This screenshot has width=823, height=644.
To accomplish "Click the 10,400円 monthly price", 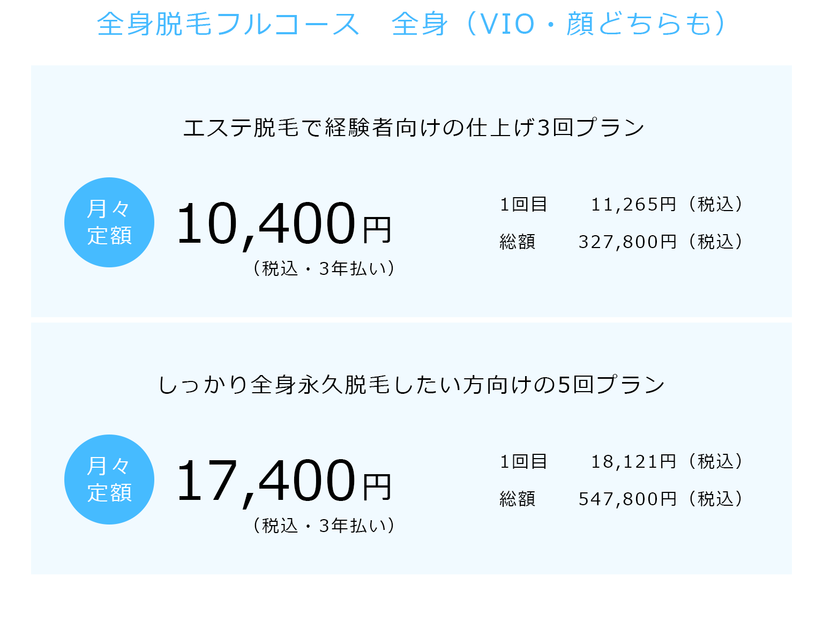I will [x=284, y=224].
